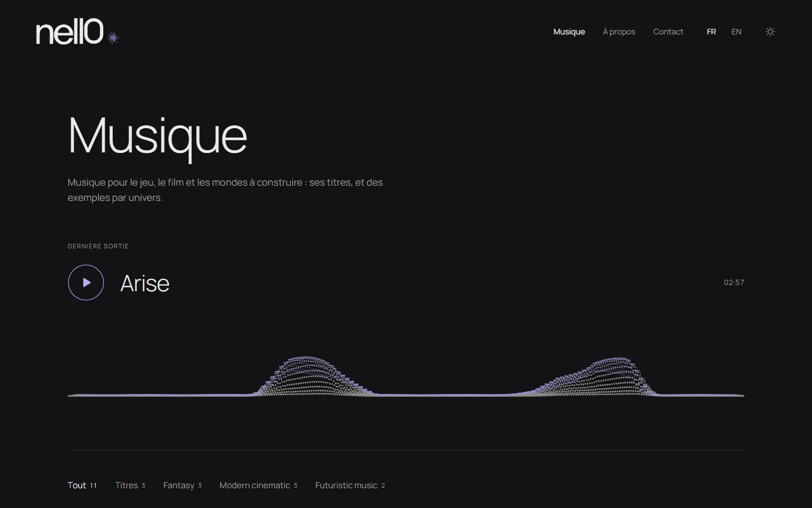Viewport: 812px width, 508px height.
Task: Filter tracks by Fantasy
Action: pos(182,485)
